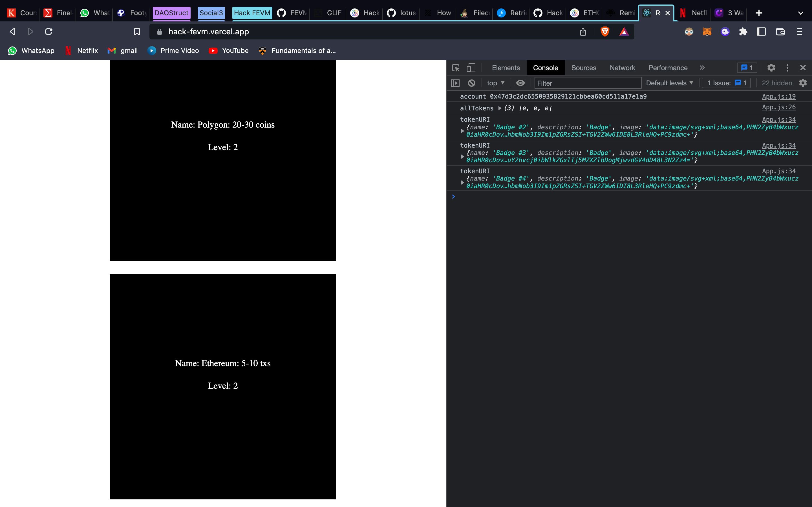Click the Console tab in DevTools
Screen dimensions: 812x507
tap(546, 67)
